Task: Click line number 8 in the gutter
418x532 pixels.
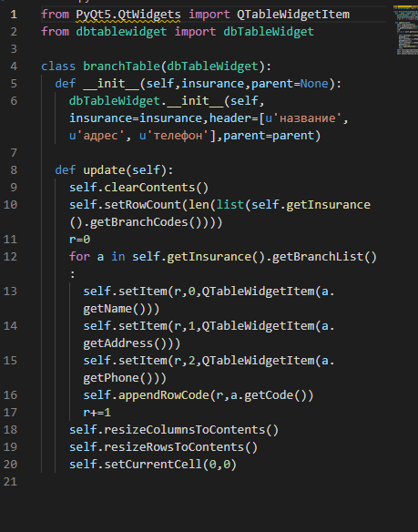Action: pyautogui.click(x=14, y=170)
